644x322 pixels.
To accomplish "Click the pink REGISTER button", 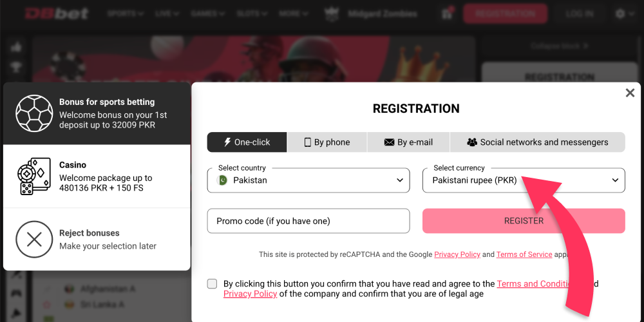I will (x=524, y=221).
